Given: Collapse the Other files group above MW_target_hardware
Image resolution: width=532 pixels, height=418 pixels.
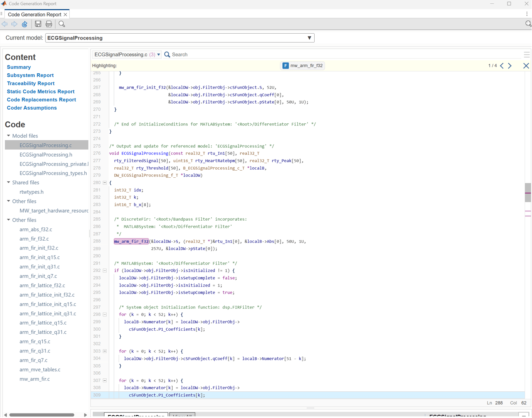Looking at the screenshot, I should point(9,201).
